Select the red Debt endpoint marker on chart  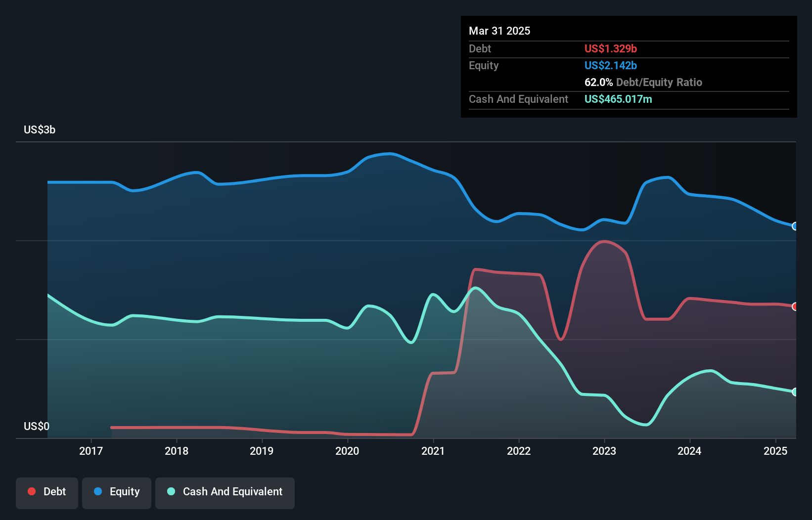[795, 306]
